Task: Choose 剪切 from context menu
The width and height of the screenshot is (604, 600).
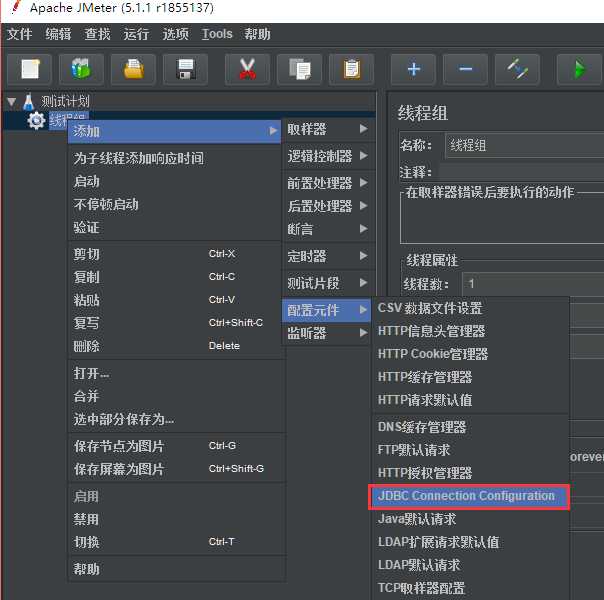Action: [174, 254]
